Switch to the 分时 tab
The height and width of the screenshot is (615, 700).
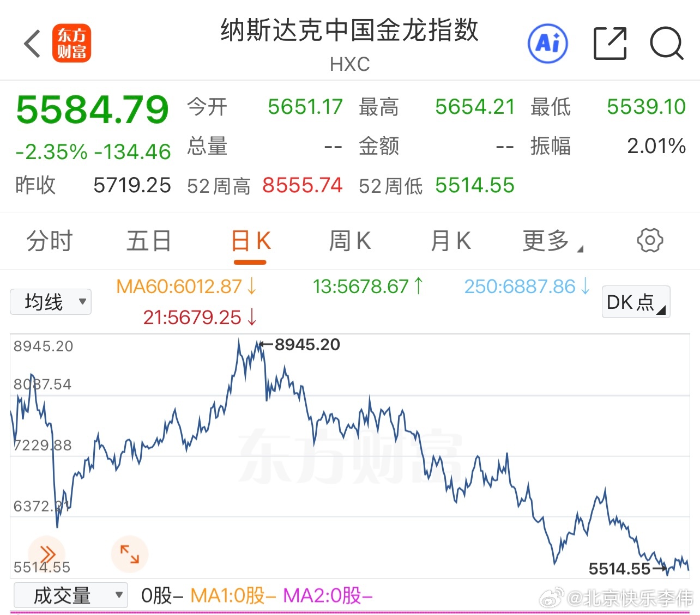(50, 241)
